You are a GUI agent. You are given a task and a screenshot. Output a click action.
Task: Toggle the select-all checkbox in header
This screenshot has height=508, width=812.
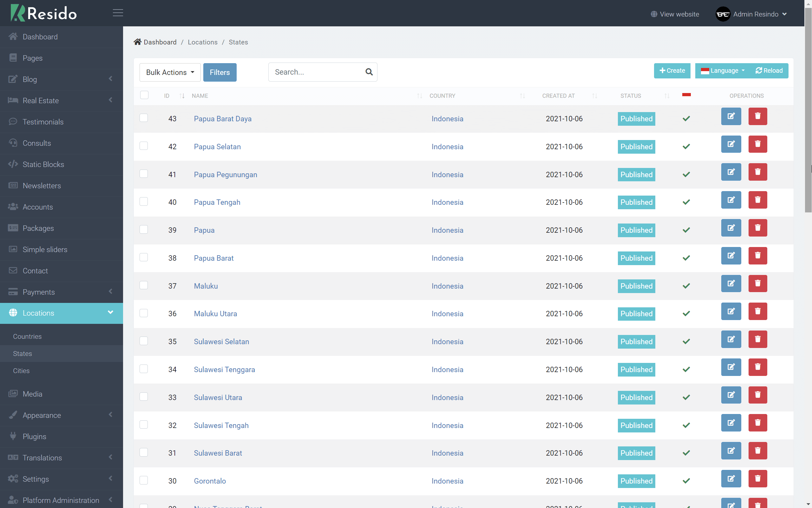pyautogui.click(x=144, y=95)
